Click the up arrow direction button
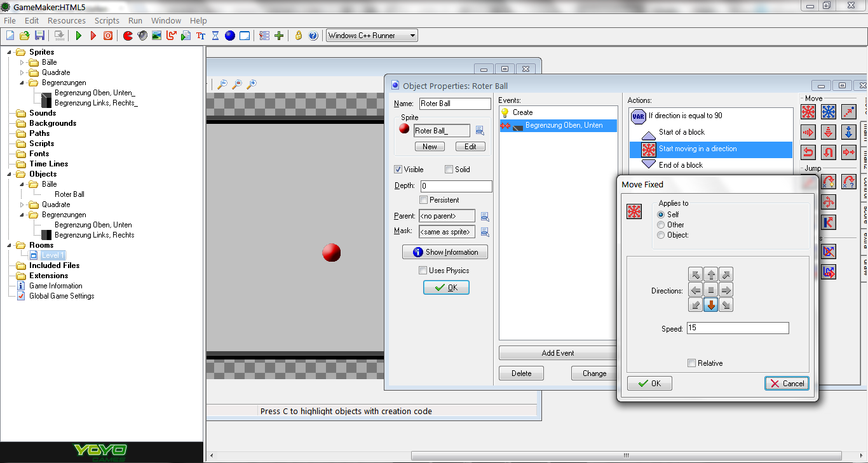 (x=711, y=274)
